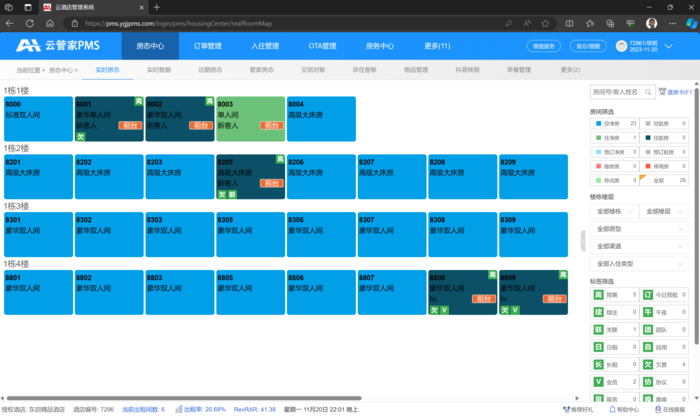
Task: Click the 推荐好礼 gift icon
Action: (x=567, y=409)
